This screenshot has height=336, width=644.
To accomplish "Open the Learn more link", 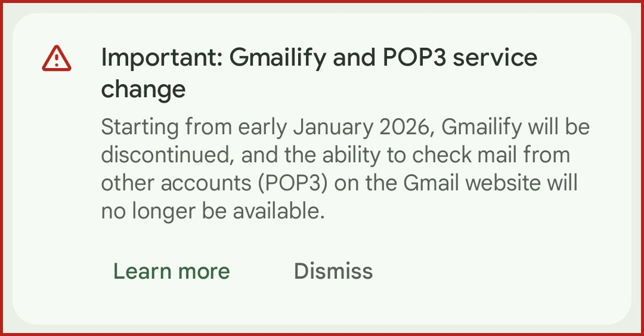I will [x=171, y=271].
